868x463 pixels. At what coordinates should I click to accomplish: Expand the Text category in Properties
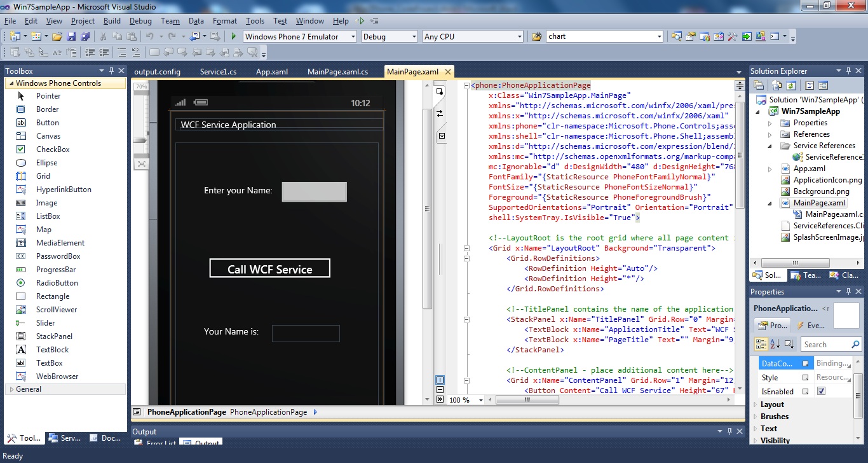tap(755, 429)
